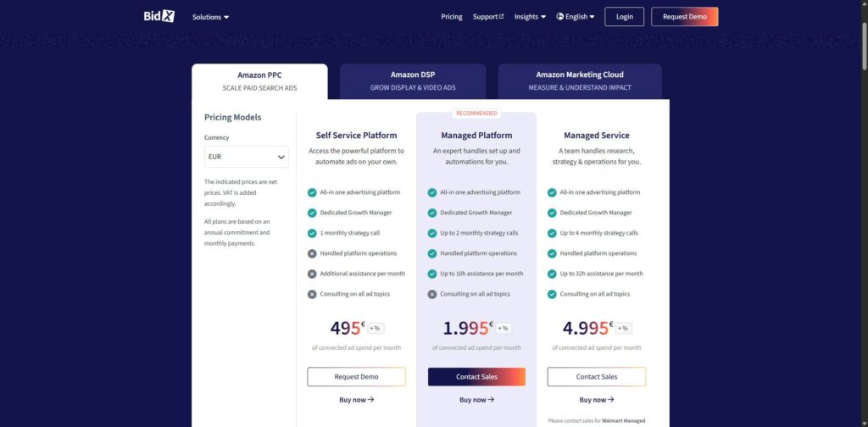Click checkmark beside Managed Service 'Handled platform operations'
The image size is (868, 427).
552,253
